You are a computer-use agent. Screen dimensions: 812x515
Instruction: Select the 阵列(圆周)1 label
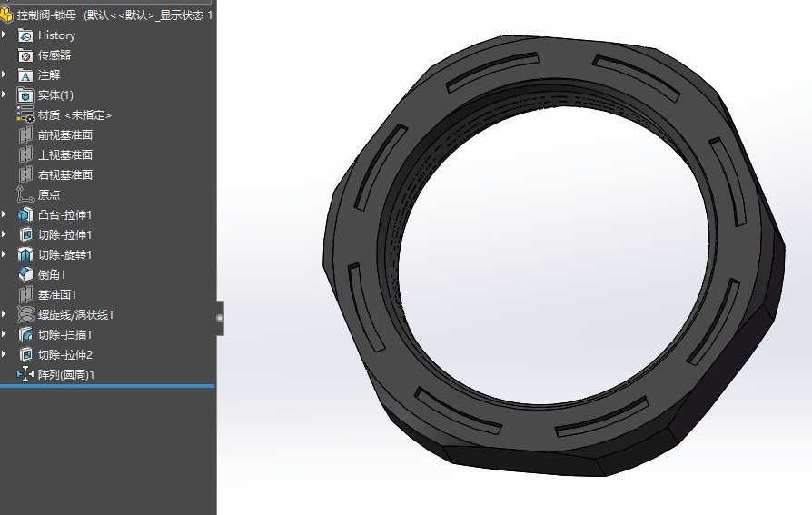[66, 374]
